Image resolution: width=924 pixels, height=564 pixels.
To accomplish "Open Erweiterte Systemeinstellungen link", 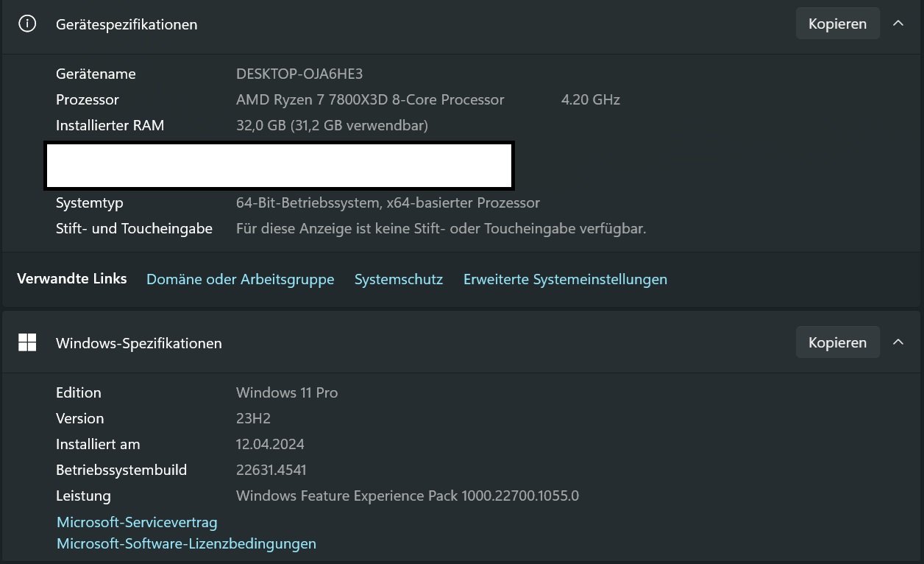I will pos(565,279).
